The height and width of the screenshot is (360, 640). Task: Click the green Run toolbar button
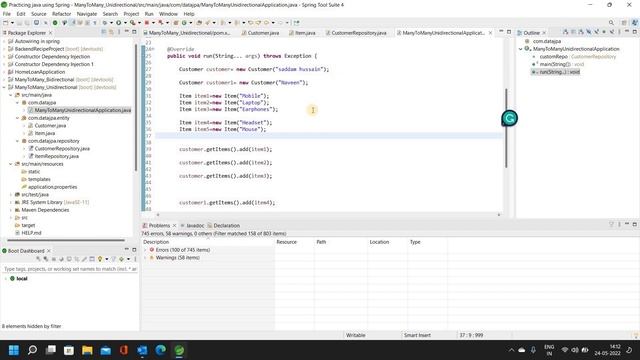(x=118, y=23)
